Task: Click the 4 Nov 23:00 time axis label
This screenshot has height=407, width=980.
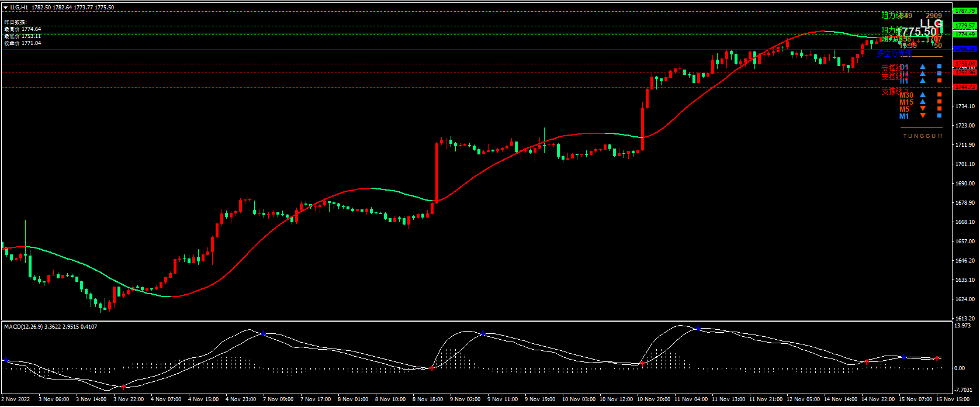Action: [241, 399]
